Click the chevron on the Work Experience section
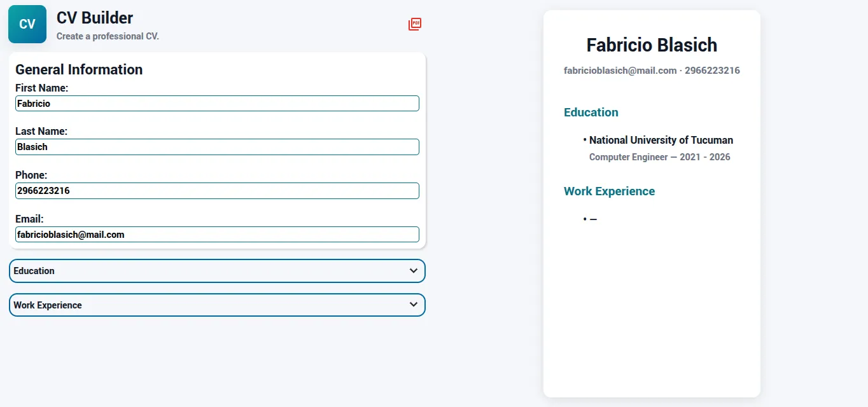 click(412, 305)
